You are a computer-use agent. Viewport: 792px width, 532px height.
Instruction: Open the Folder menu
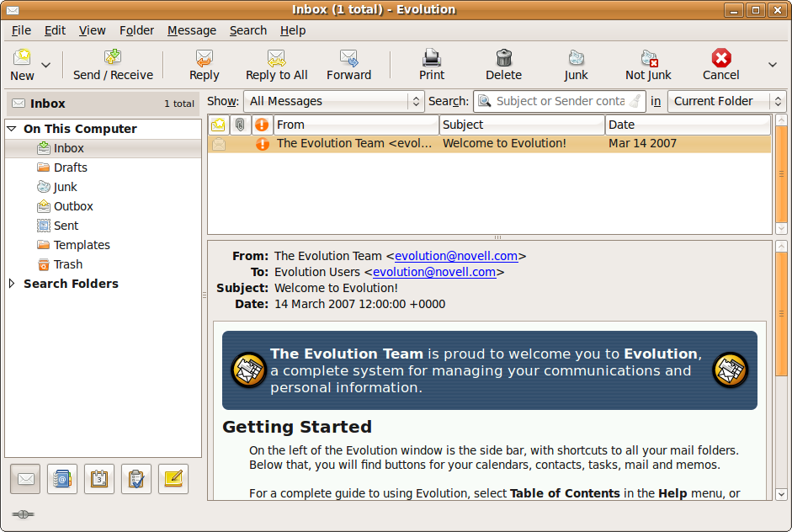tap(136, 30)
